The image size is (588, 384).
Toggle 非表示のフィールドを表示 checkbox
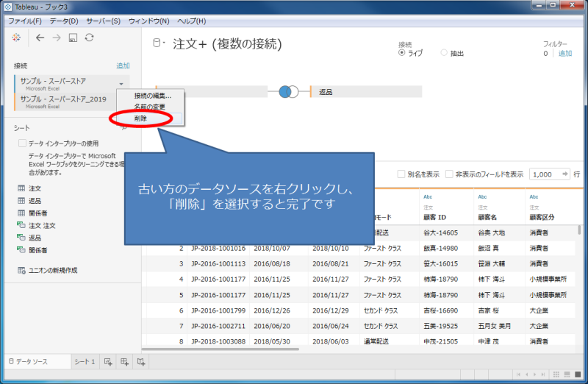[449, 174]
